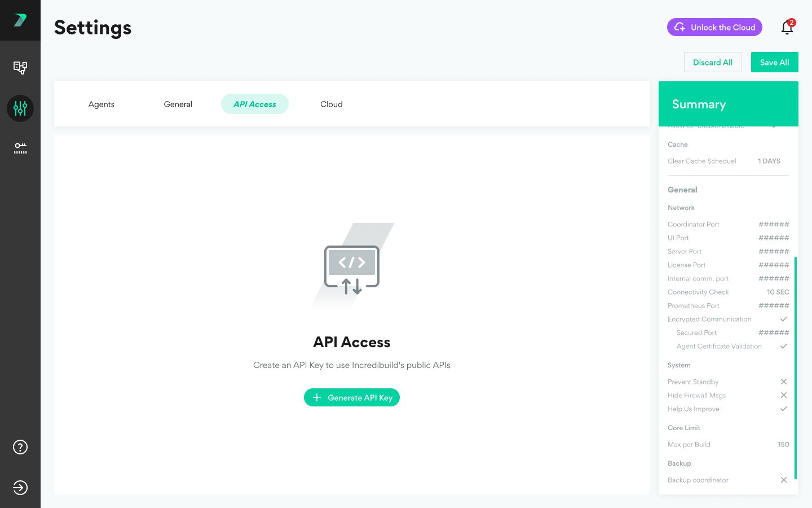The width and height of the screenshot is (812, 508).
Task: Discard all settings changes
Action: [713, 62]
